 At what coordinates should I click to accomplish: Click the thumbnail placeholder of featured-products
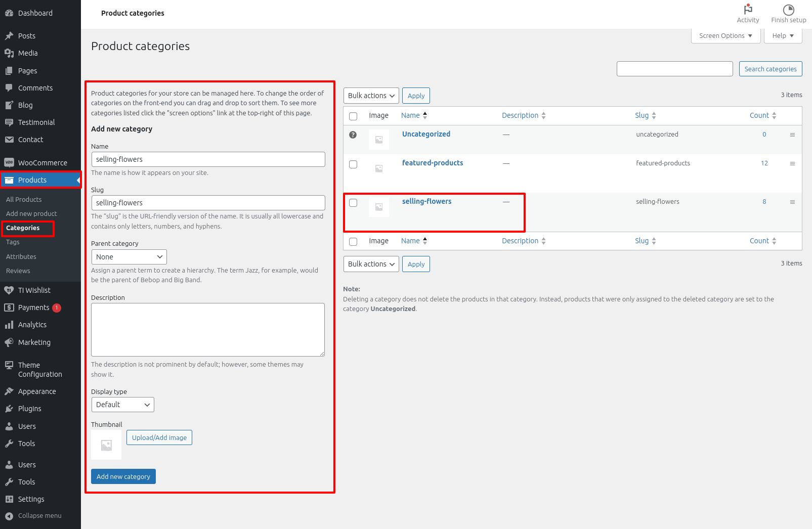pos(379,168)
